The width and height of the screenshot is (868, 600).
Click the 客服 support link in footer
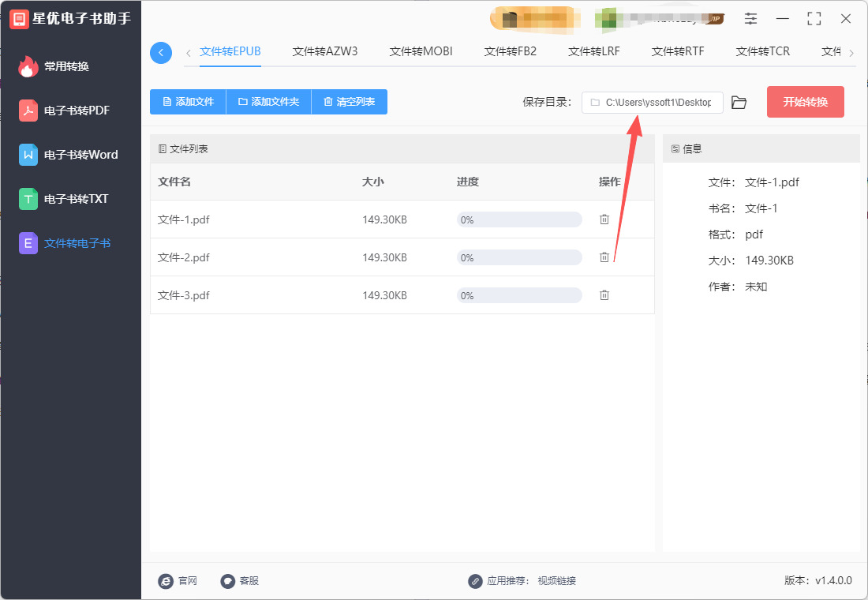click(249, 580)
